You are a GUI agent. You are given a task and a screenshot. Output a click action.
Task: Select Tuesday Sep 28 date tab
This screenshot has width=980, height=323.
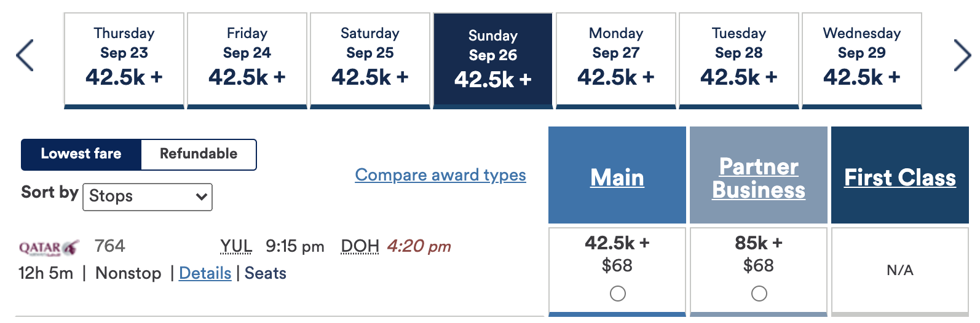(739, 60)
